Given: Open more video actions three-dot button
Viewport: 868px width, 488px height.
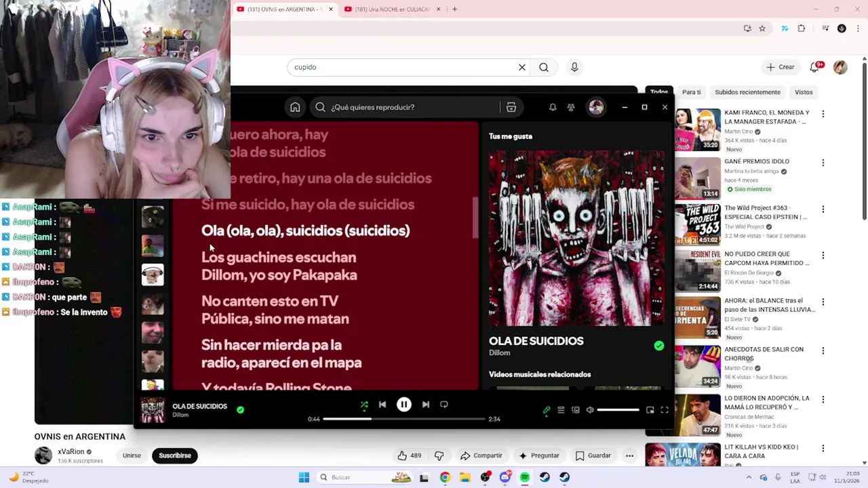Looking at the screenshot, I should click(x=629, y=455).
